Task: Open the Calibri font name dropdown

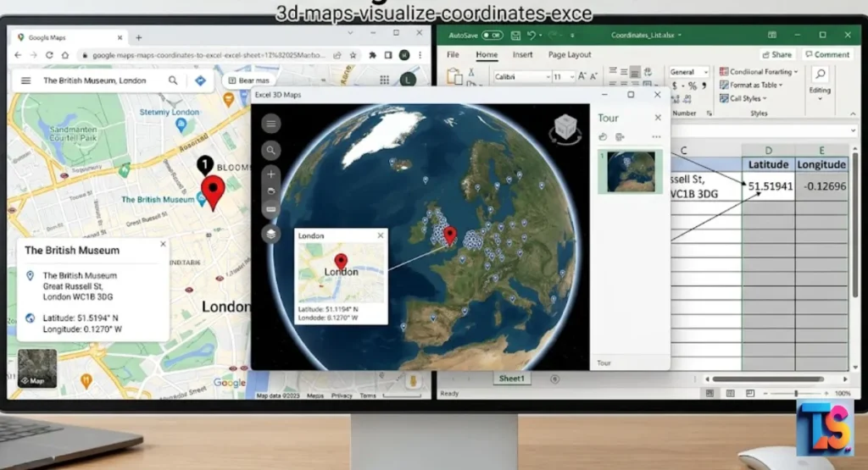Action: tap(548, 77)
